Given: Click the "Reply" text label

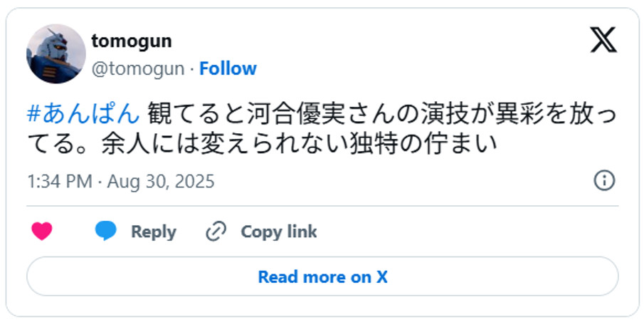Looking at the screenshot, I should pyautogui.click(x=153, y=232).
